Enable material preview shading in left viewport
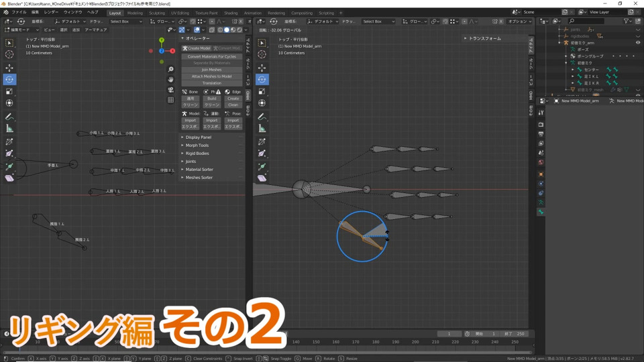Image resolution: width=644 pixels, height=362 pixels. [x=233, y=30]
